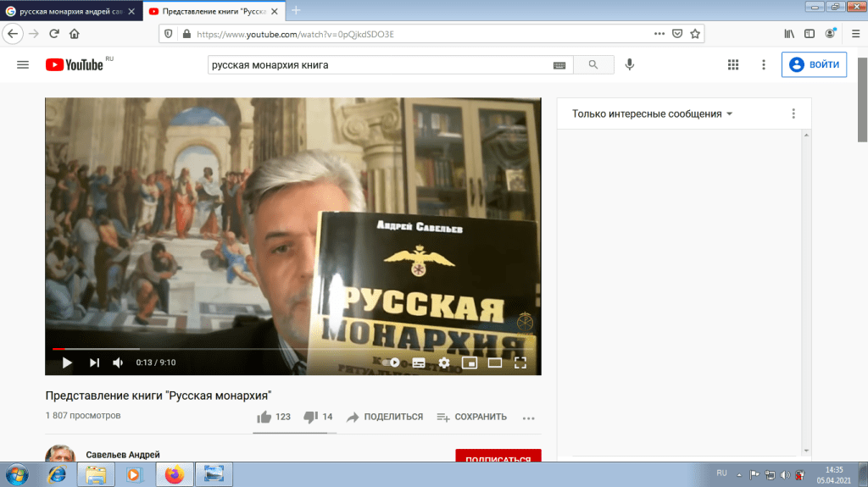Image resolution: width=868 pixels, height=487 pixels.
Task: Toggle subtitles in the video player
Action: point(418,362)
